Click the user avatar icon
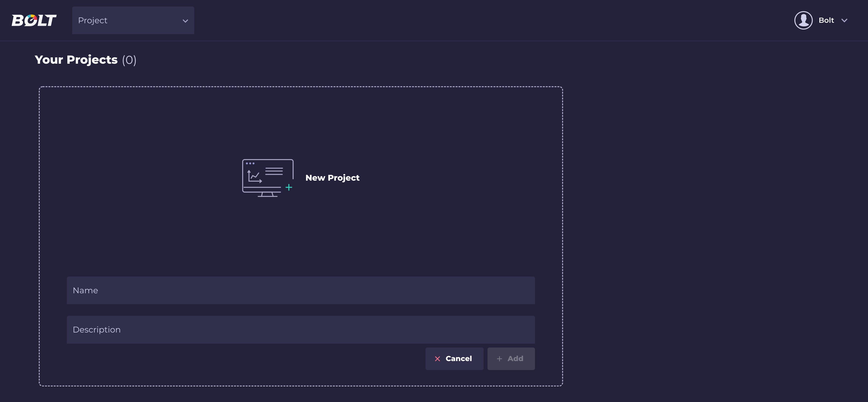The width and height of the screenshot is (868, 402). coord(803,20)
